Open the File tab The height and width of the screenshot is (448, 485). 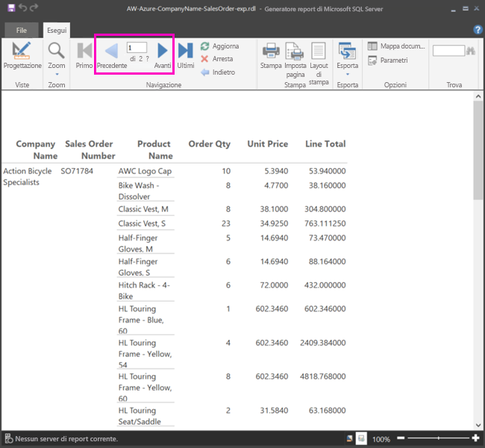22,31
